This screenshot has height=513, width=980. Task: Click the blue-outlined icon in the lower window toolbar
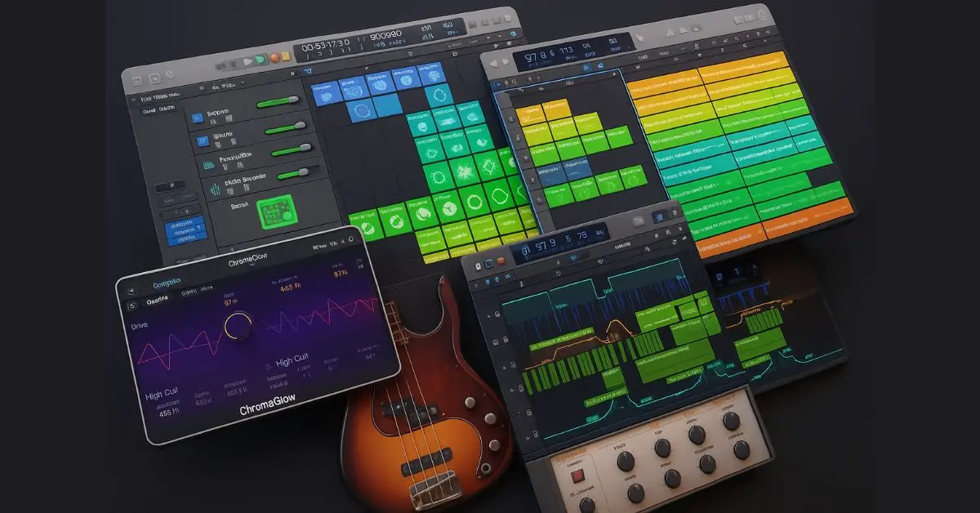[657, 217]
